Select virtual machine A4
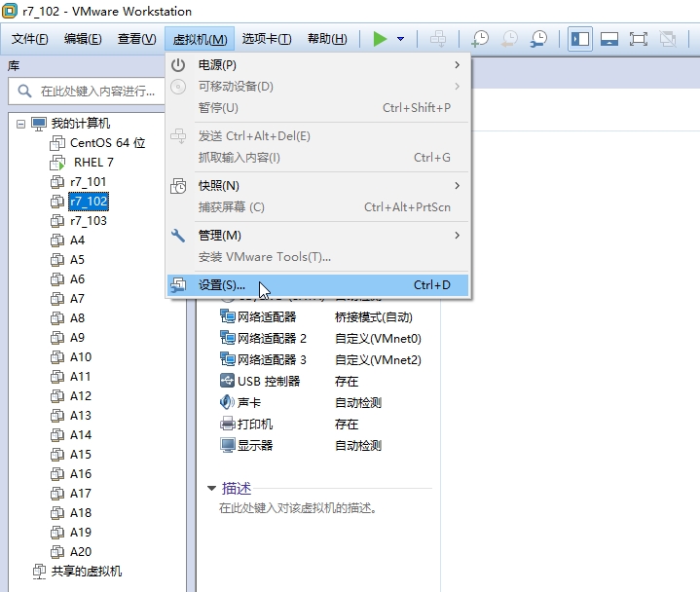Image resolution: width=700 pixels, height=592 pixels. tap(77, 240)
